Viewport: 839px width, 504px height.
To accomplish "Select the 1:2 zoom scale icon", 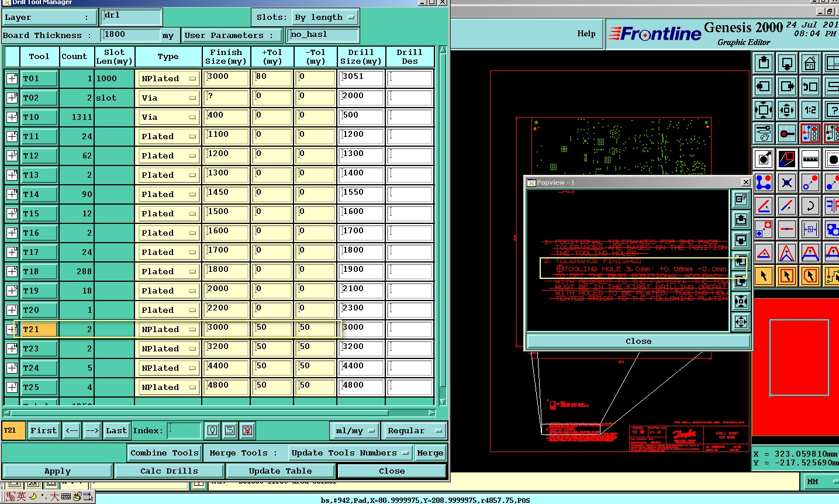I will point(810,110).
